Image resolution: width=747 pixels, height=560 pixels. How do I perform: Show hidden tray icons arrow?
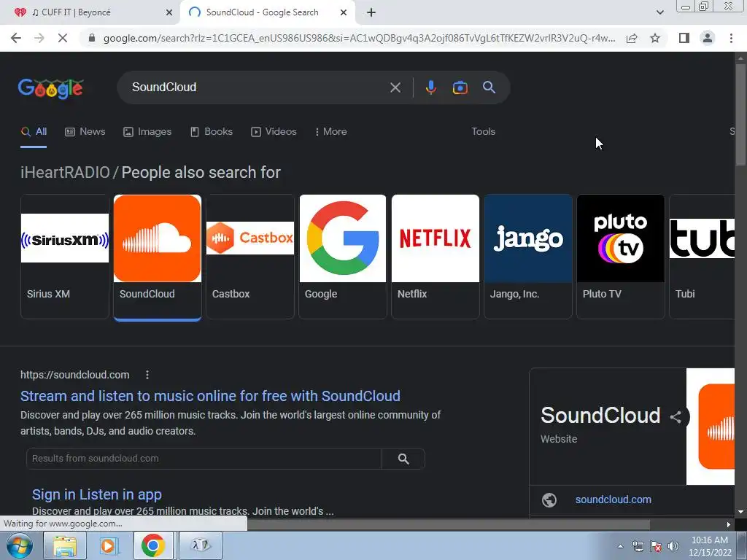620,546
